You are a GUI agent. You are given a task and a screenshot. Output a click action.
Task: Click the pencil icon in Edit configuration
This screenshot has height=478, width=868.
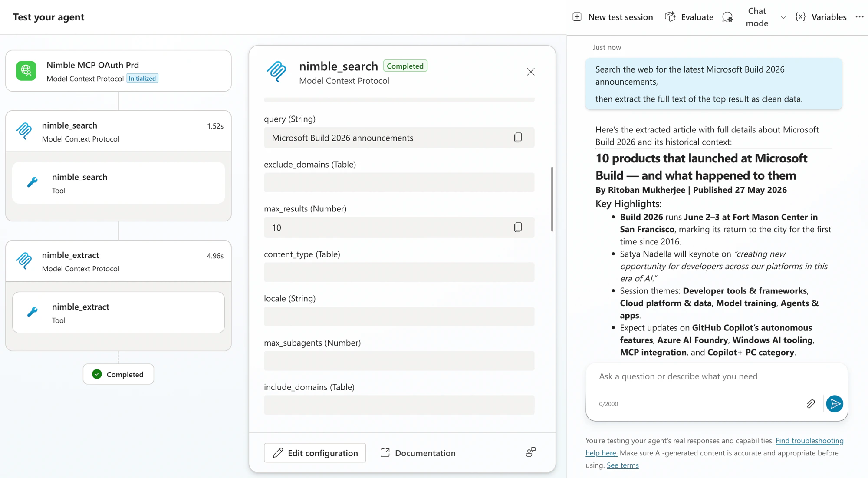point(278,453)
